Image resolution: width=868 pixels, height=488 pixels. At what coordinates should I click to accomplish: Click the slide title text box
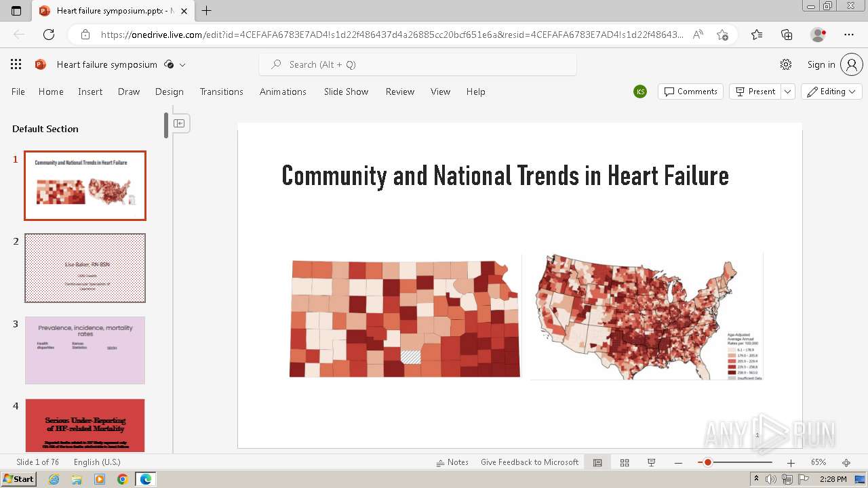(505, 176)
